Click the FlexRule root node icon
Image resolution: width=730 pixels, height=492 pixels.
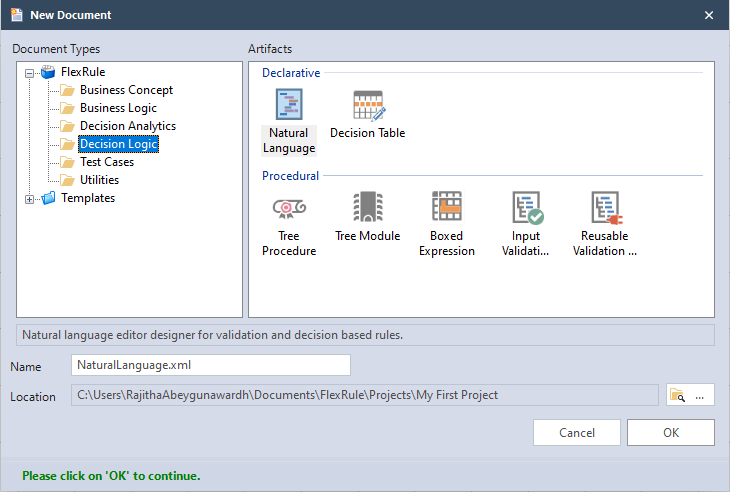coord(48,72)
